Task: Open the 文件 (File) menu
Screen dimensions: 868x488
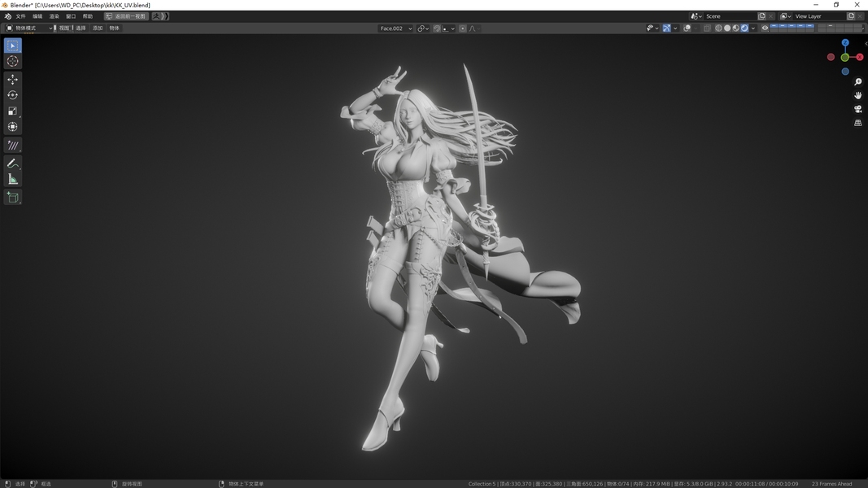Action: pos(20,16)
